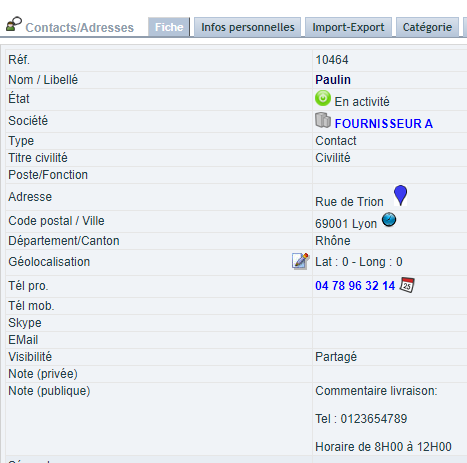Image resolution: width=467 pixels, height=463 pixels.
Task: Click the Tél mob. field label
Action: click(31, 306)
